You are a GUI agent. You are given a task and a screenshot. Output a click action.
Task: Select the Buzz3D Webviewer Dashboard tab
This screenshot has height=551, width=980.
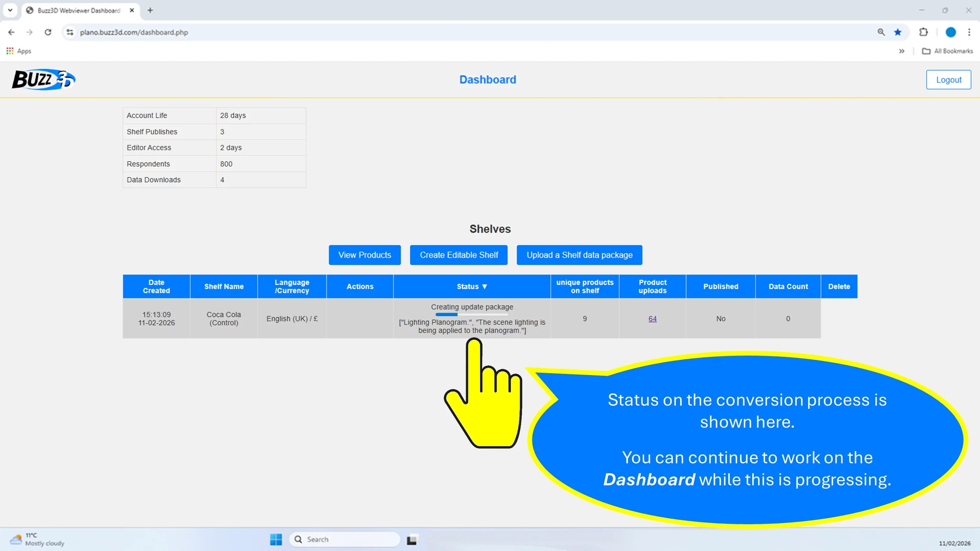(x=78, y=11)
